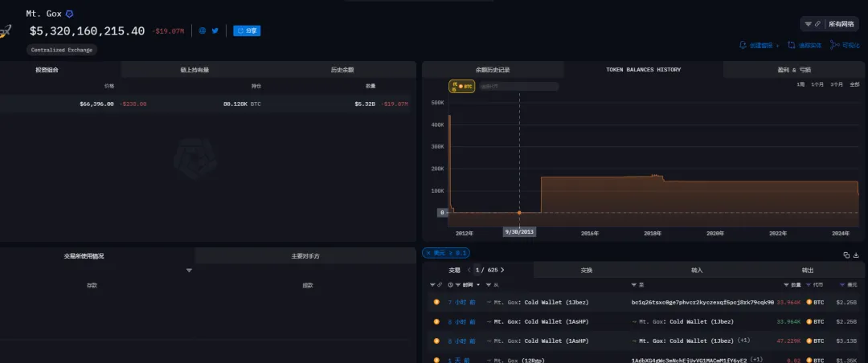Viewport: 868px width, 363px height.
Task: Click the token search field on the chart
Action: (518, 86)
